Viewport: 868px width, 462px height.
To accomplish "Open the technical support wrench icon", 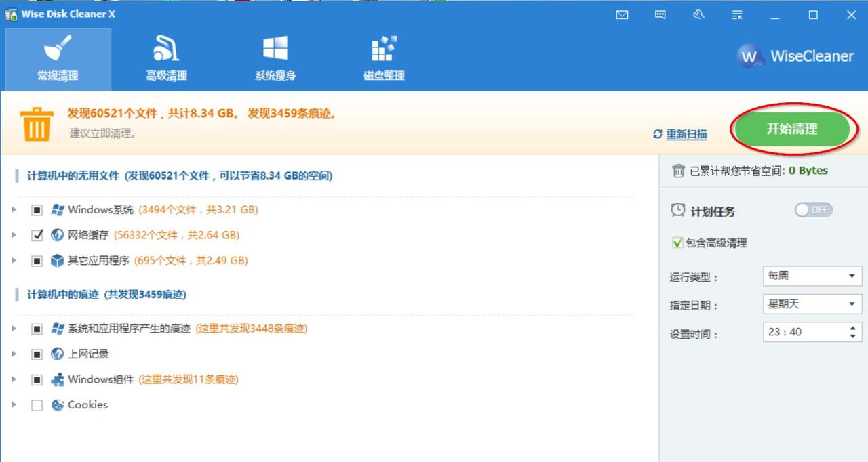I will 698,14.
